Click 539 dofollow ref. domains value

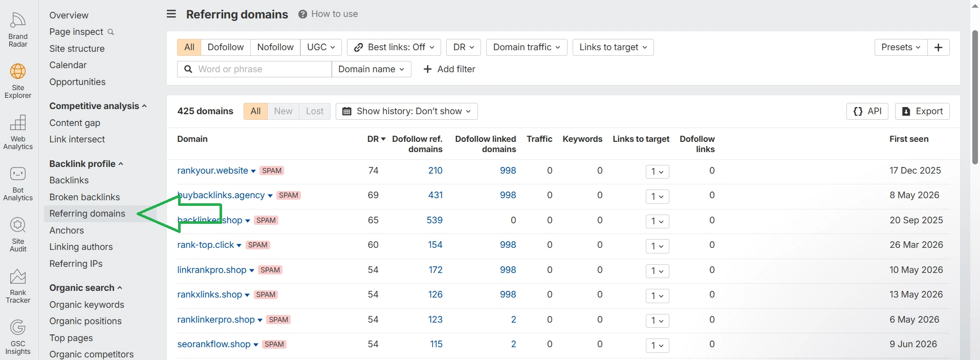434,220
